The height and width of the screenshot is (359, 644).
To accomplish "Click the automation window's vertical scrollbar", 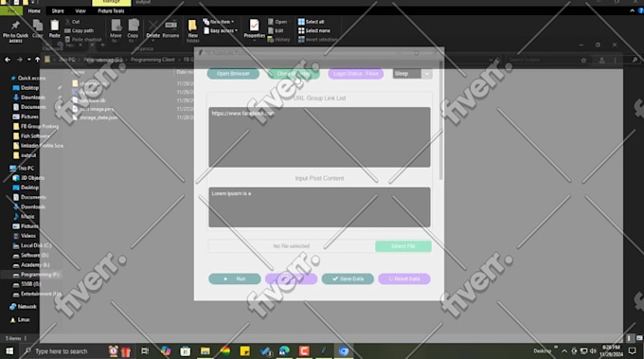I will point(441,120).
